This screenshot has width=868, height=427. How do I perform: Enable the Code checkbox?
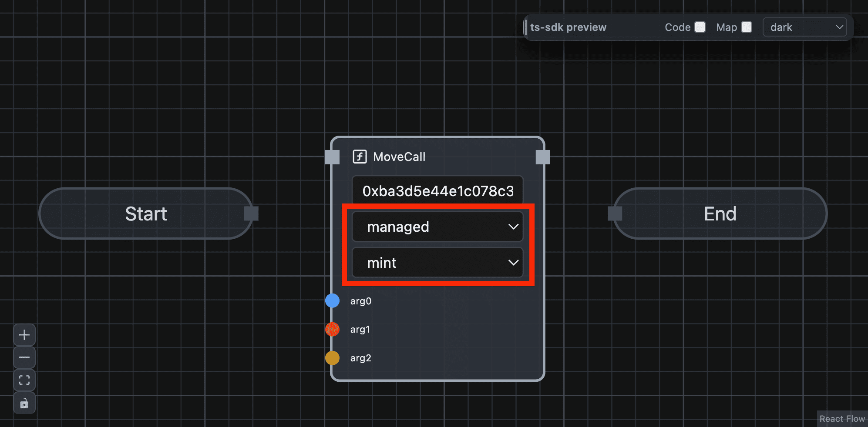(700, 27)
